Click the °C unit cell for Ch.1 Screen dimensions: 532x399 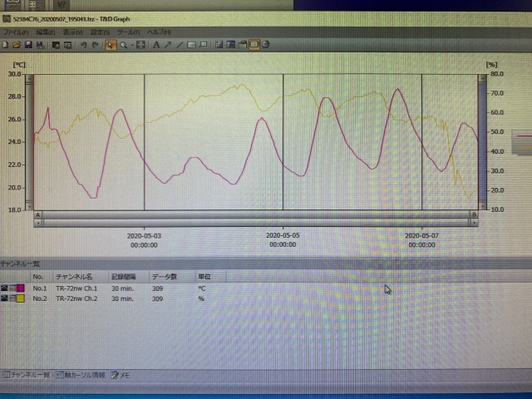201,288
